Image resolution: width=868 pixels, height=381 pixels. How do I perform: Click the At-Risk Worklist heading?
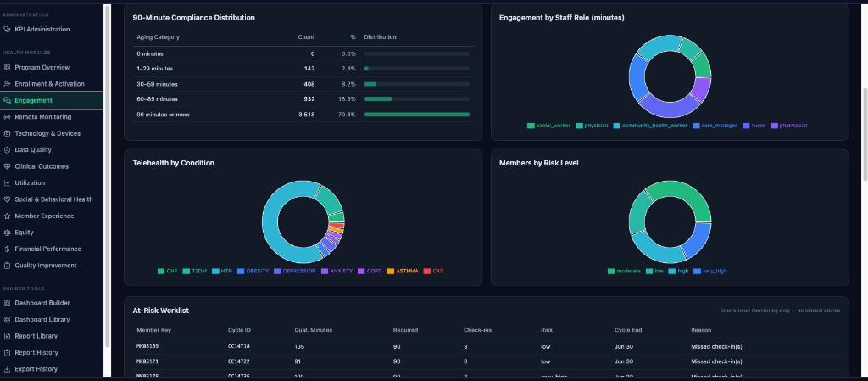click(160, 311)
